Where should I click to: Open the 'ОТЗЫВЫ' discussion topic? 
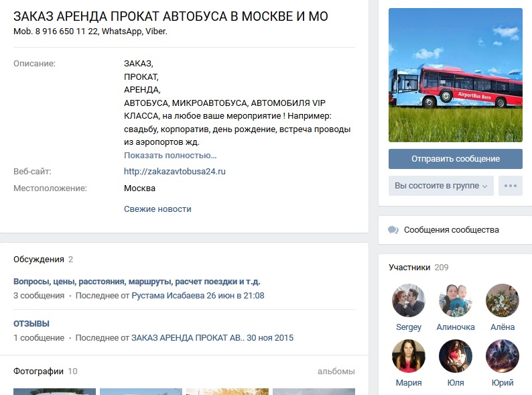(x=31, y=324)
